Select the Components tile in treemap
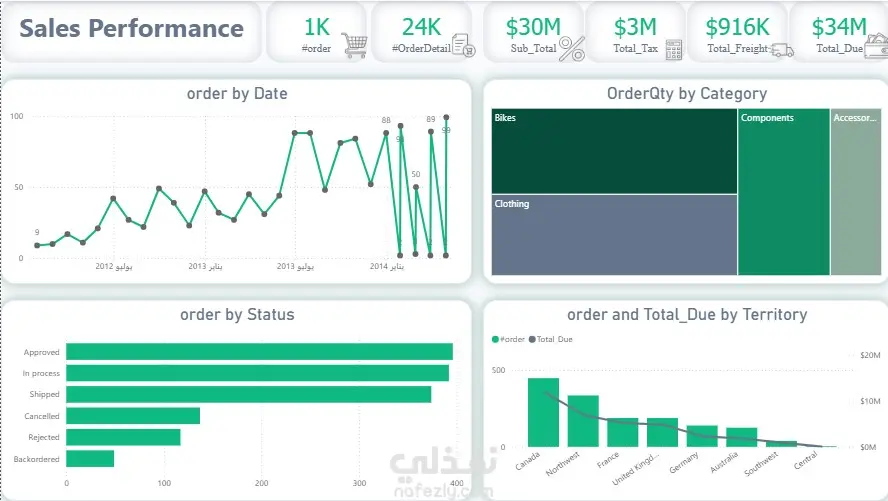Screen dimensions: 888x501 pos(784,192)
